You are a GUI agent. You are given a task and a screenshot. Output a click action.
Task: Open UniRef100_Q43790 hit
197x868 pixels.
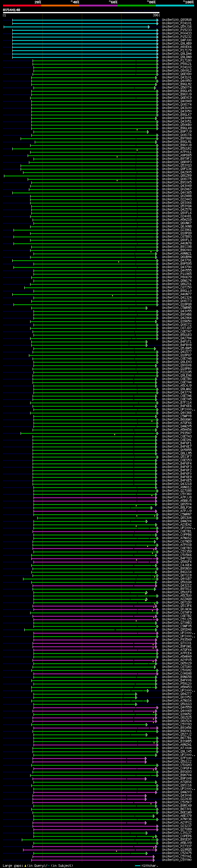[x=176, y=267]
